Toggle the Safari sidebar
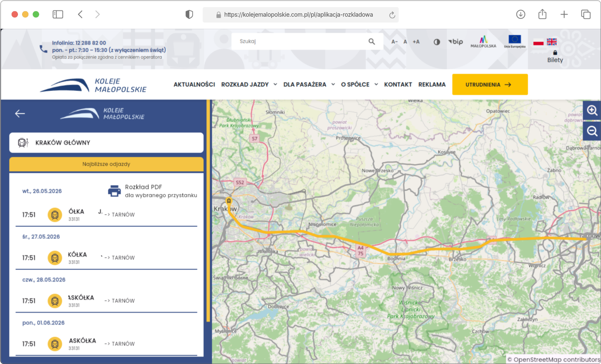This screenshot has width=601, height=364. pos(58,15)
